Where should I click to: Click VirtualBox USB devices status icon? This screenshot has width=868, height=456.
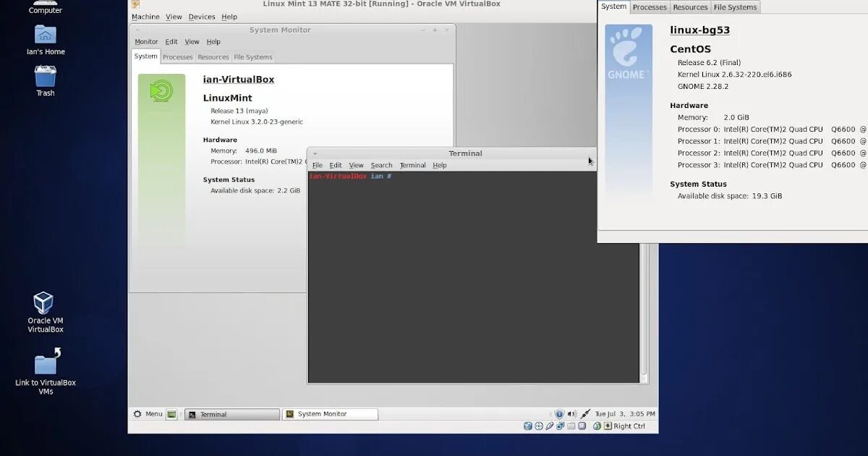tap(550, 426)
